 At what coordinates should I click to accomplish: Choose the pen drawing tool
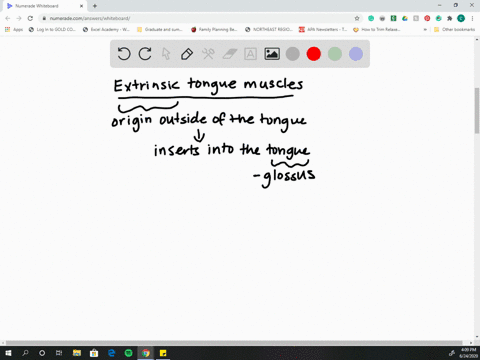click(187, 54)
